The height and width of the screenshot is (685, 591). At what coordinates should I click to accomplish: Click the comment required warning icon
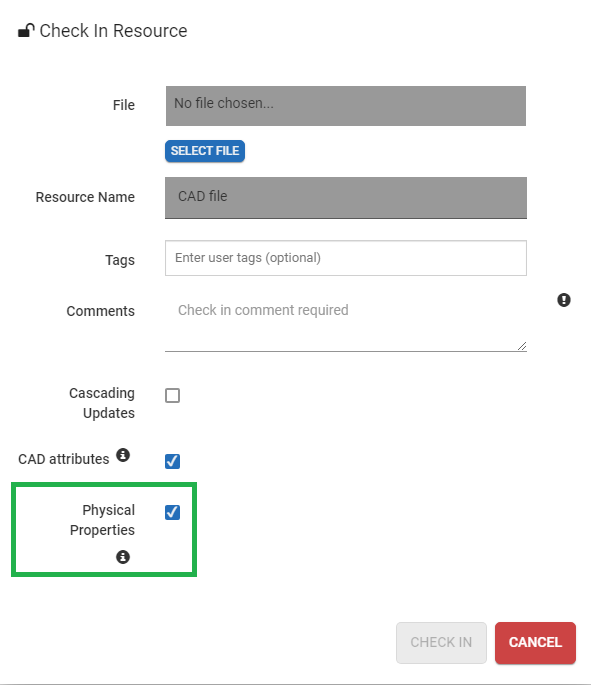tap(564, 300)
